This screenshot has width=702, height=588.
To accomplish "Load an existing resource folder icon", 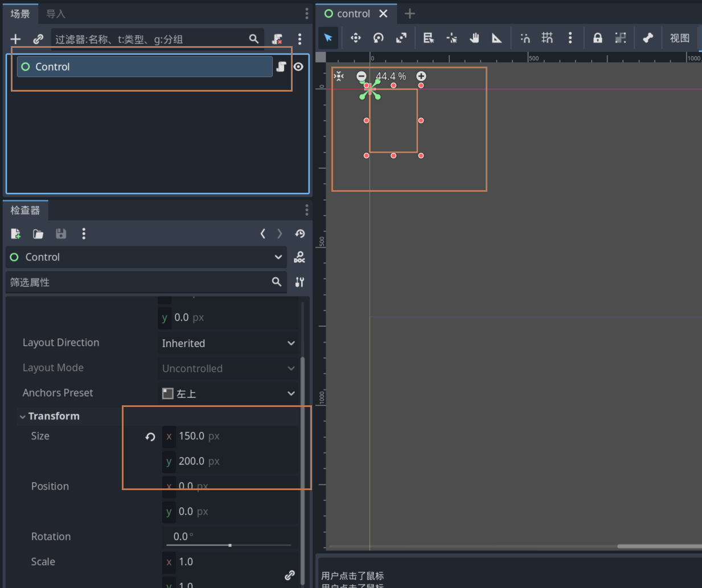I will click(x=38, y=233).
